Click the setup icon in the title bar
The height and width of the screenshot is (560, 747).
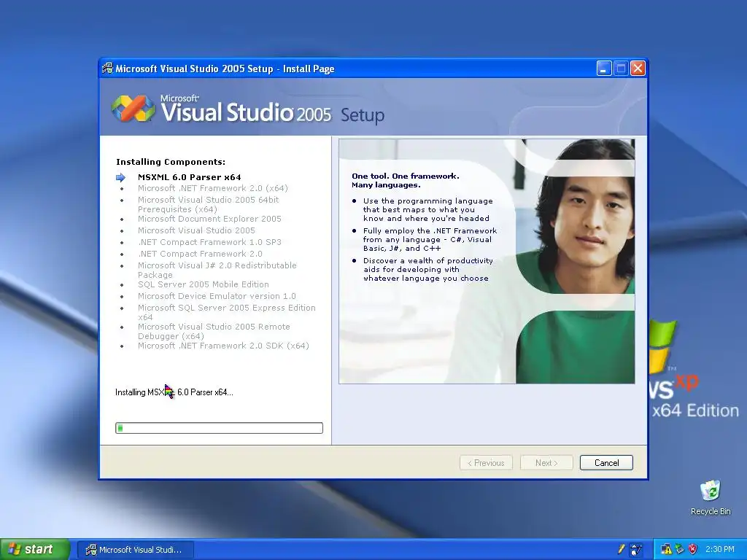[x=108, y=69]
